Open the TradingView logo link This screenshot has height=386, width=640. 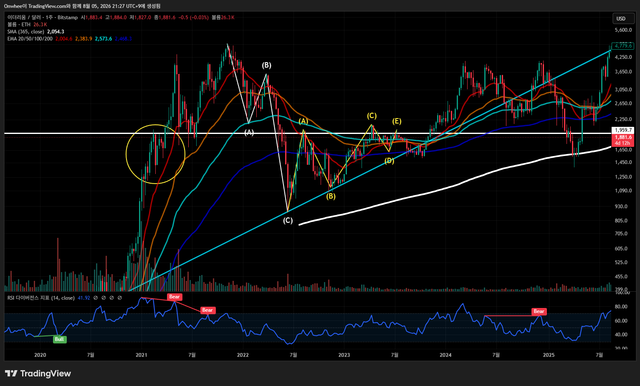[x=38, y=373]
